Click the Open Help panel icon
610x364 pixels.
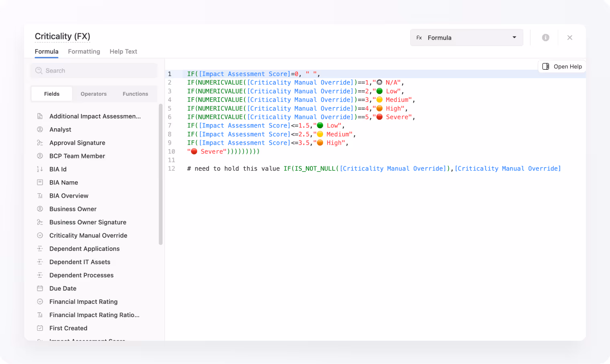pos(546,67)
